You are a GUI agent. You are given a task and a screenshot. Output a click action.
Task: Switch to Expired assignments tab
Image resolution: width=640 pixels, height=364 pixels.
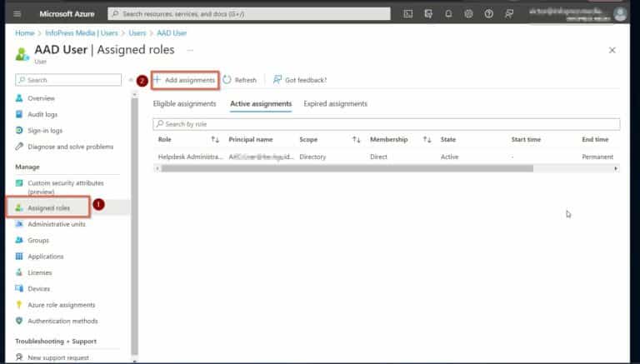pos(336,104)
